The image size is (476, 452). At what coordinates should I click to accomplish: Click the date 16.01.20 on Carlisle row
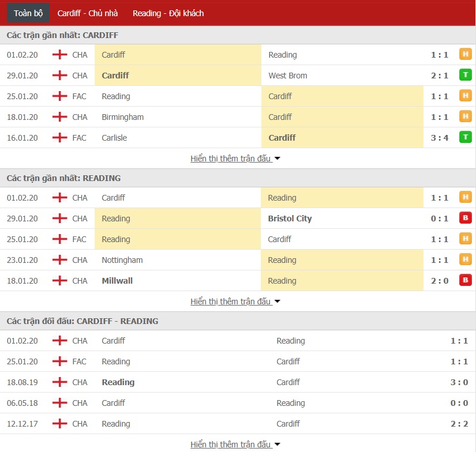22,138
